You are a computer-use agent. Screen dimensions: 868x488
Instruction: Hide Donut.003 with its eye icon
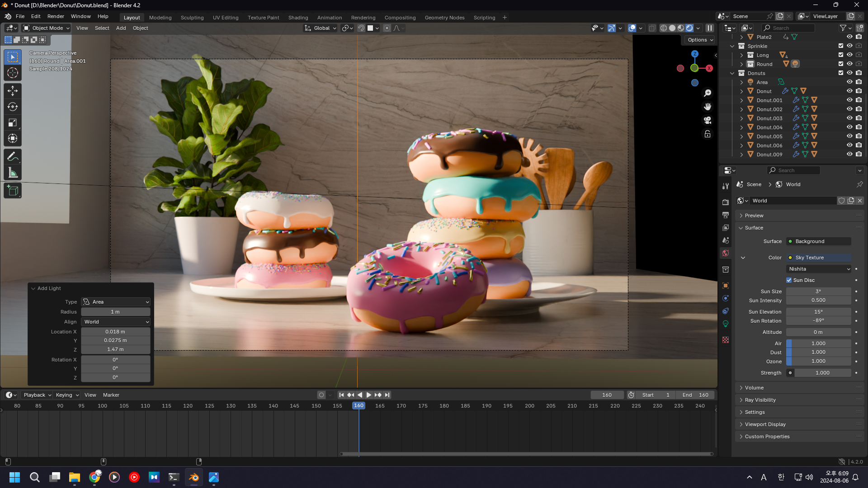[x=849, y=118]
